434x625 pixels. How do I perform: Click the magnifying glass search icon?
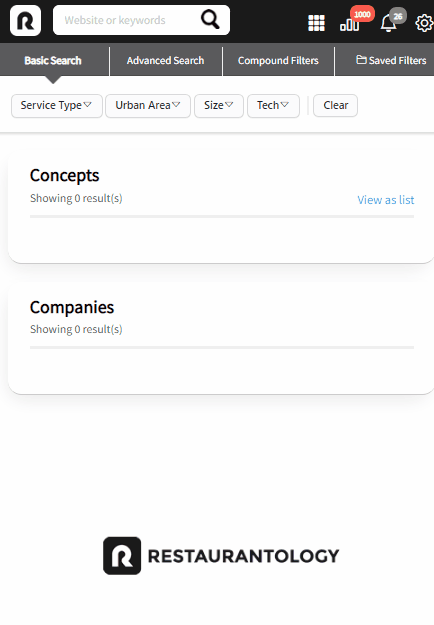(x=210, y=20)
